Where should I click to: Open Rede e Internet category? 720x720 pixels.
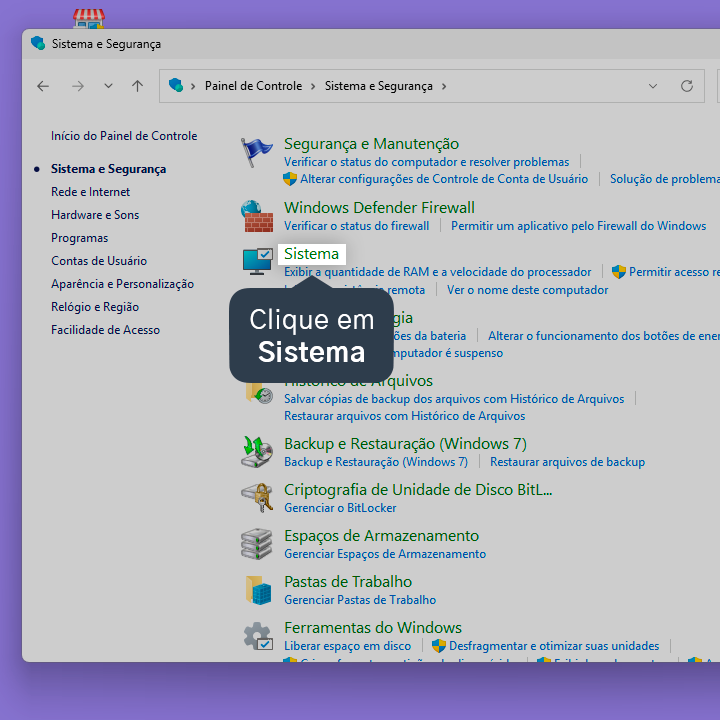(90, 192)
